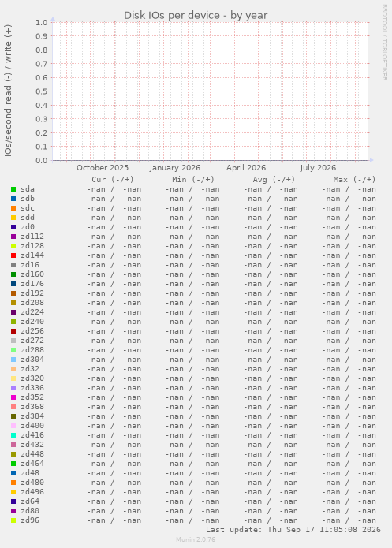The width and height of the screenshot is (392, 548).
Task: Click the zd480 legend label
Action: pyautogui.click(x=32, y=483)
